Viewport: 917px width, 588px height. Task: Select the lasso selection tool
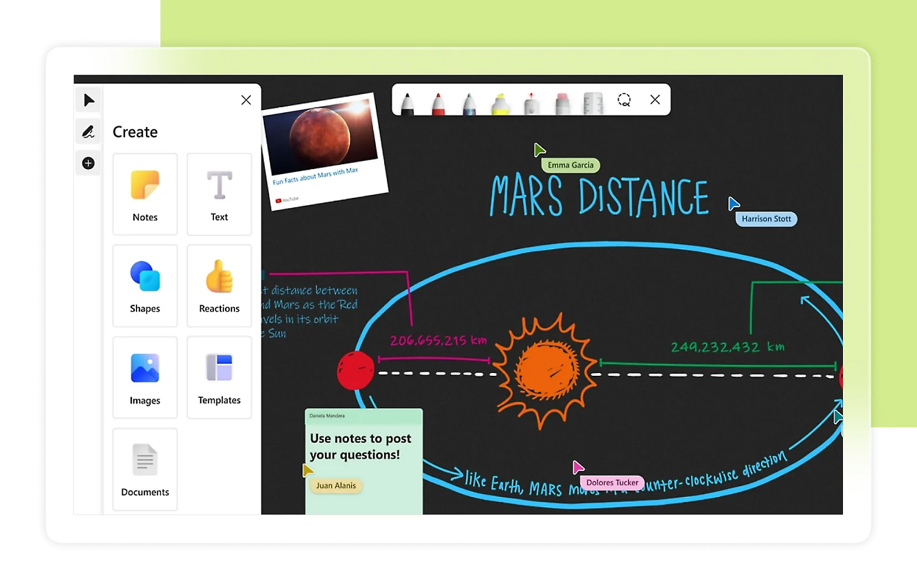pos(624,100)
